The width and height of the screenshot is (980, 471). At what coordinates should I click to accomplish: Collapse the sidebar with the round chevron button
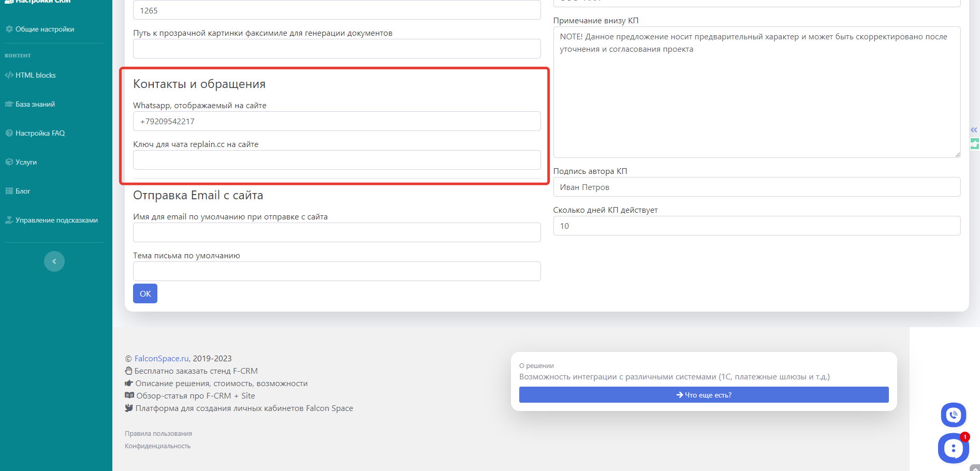54,261
